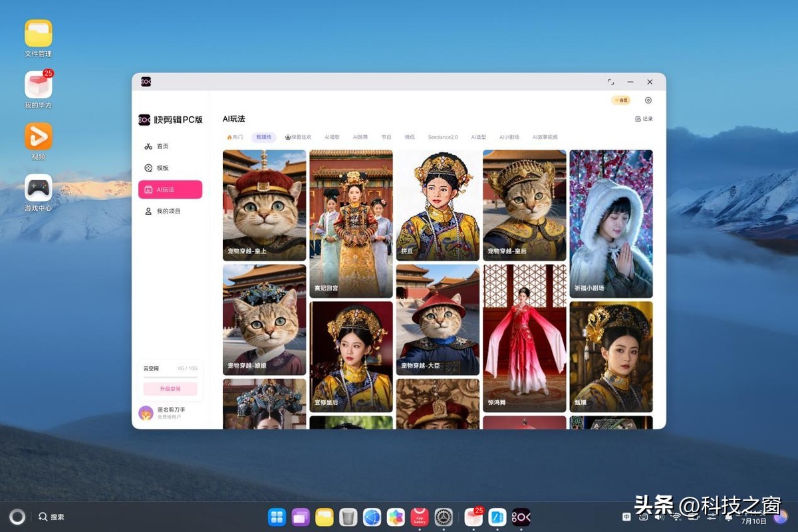Switch to the 热门 tab

click(235, 137)
